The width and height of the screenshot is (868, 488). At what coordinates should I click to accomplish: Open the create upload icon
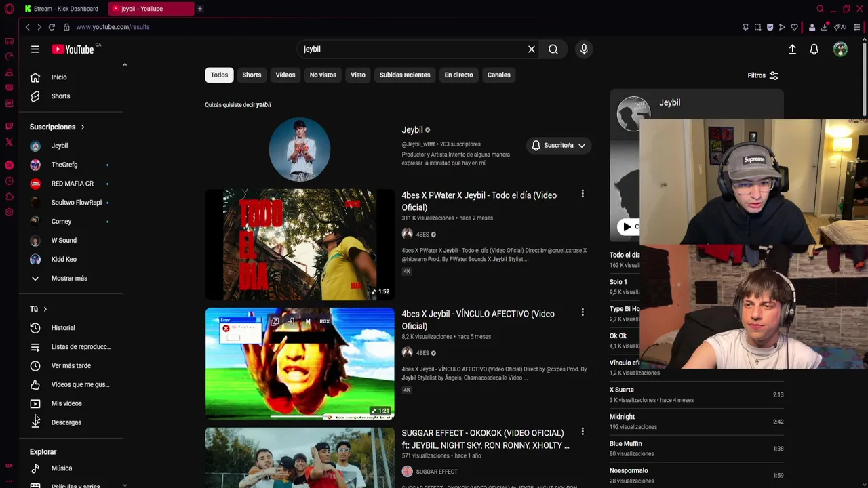[792, 49]
